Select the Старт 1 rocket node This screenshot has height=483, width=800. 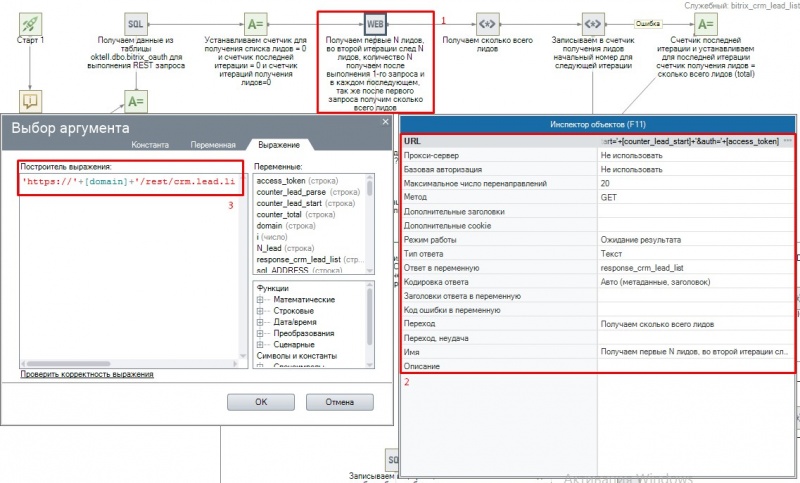click(30, 24)
